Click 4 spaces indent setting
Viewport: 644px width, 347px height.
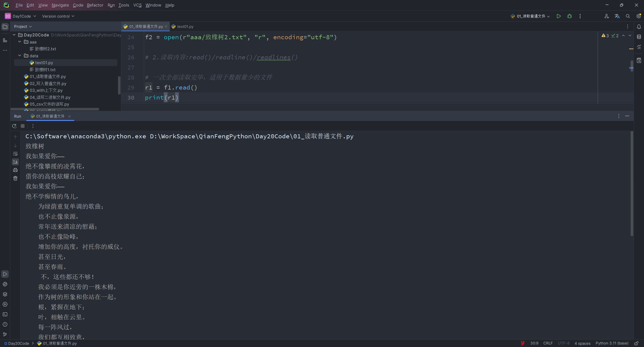582,343
